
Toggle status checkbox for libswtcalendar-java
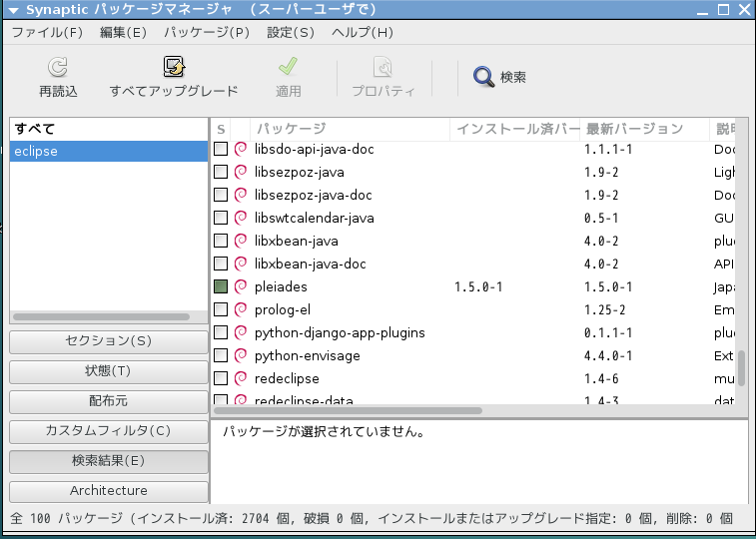click(x=221, y=218)
